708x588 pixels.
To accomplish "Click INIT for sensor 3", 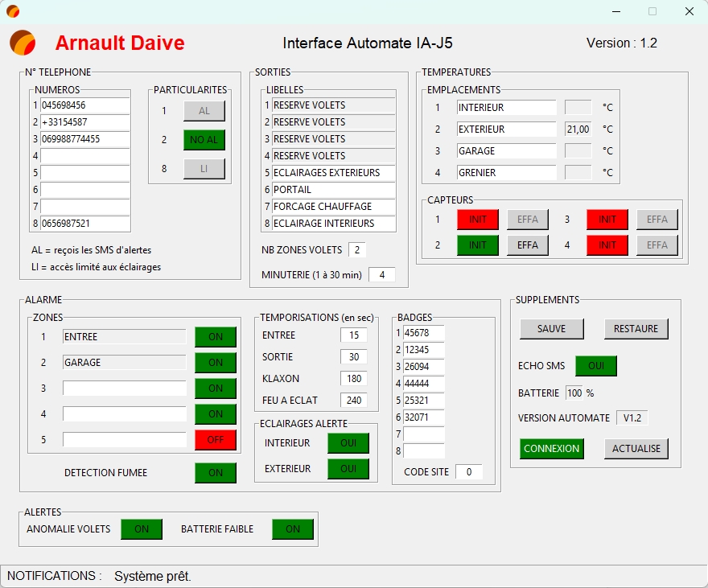I will click(607, 220).
